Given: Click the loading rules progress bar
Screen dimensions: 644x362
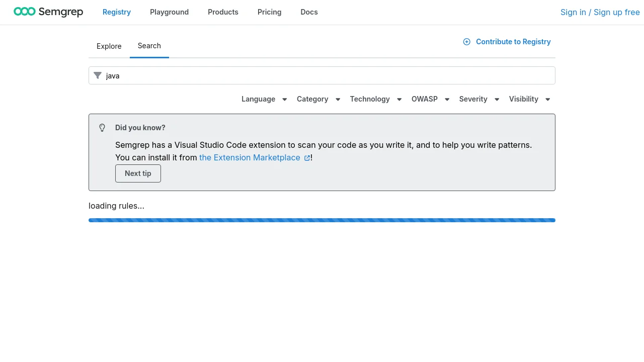Looking at the screenshot, I should pos(322,220).
